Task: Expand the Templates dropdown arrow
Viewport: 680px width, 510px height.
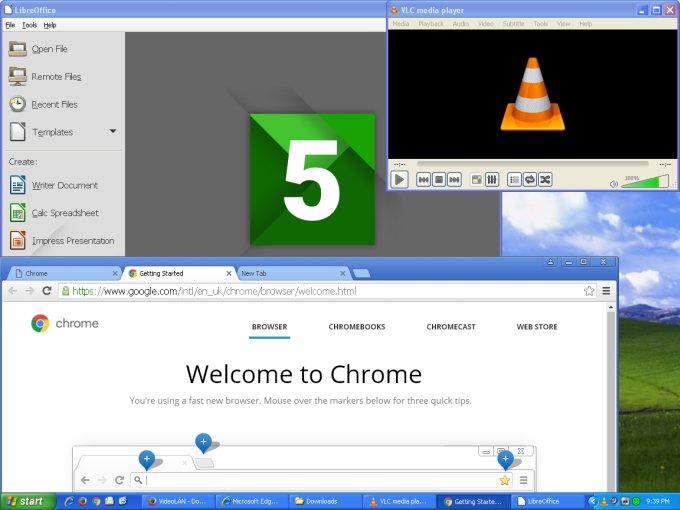Action: pyautogui.click(x=113, y=131)
